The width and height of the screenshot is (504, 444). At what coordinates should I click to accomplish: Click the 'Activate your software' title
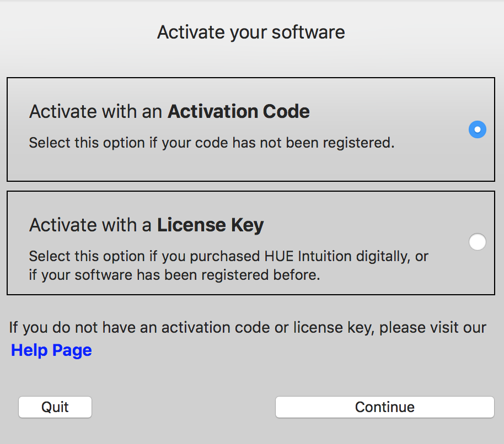coord(251,33)
